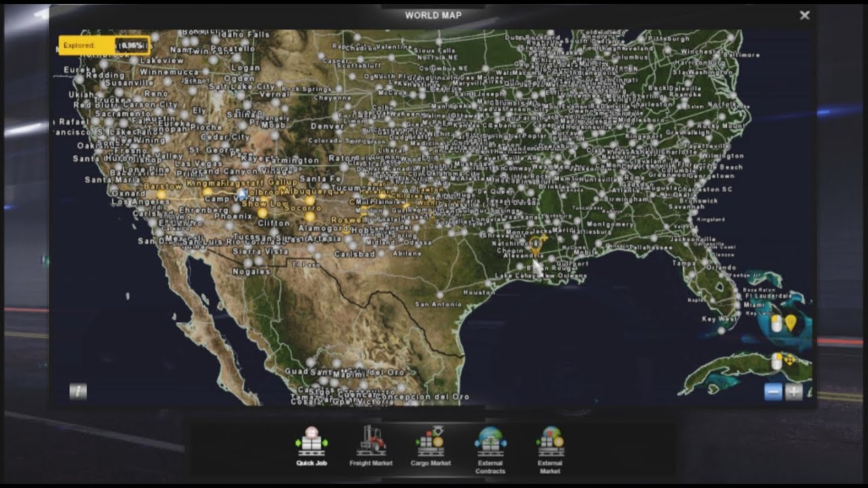Click the Tampa city label
Viewport: 868px width, 488px height.
pos(685,263)
